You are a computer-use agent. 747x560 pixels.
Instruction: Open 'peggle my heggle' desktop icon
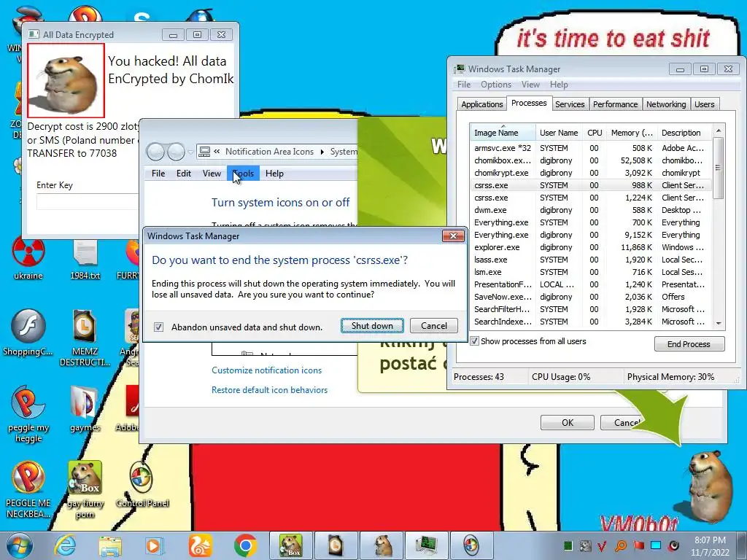pyautogui.click(x=28, y=414)
